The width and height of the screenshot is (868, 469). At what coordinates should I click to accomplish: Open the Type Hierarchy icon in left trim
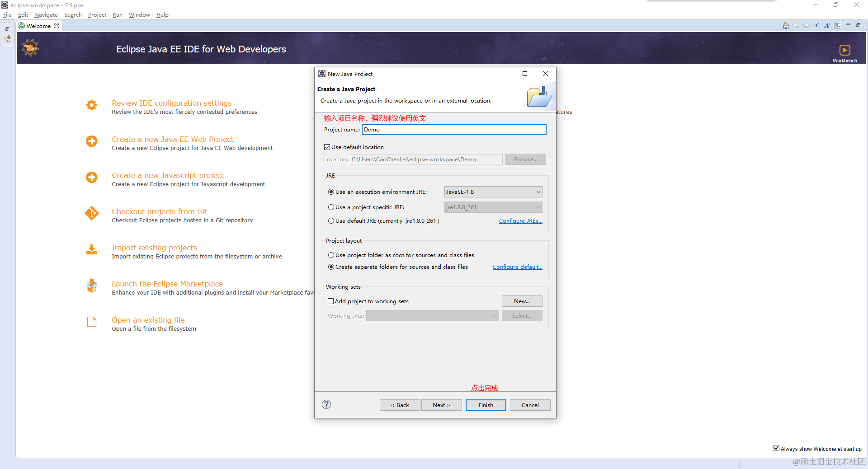coord(7,39)
